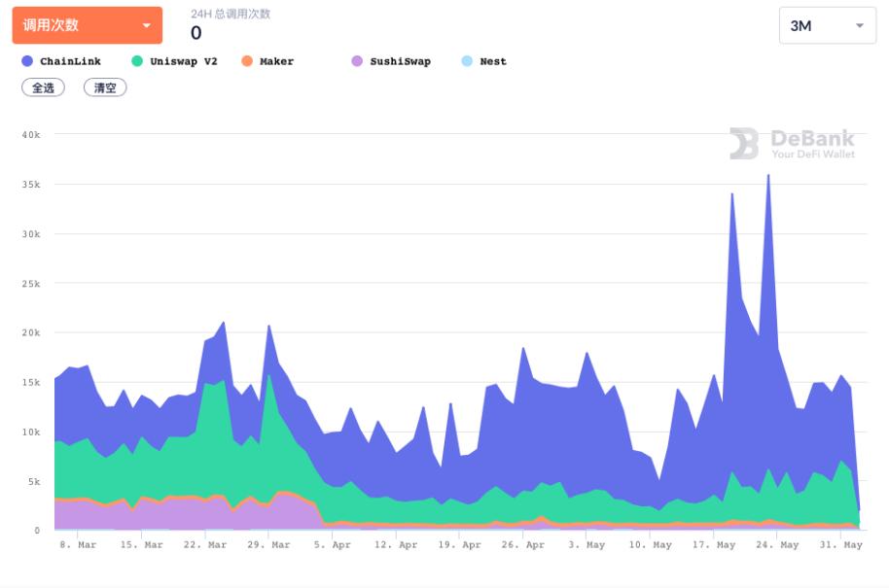Click the SushiSwap purple legend dot

click(x=357, y=61)
